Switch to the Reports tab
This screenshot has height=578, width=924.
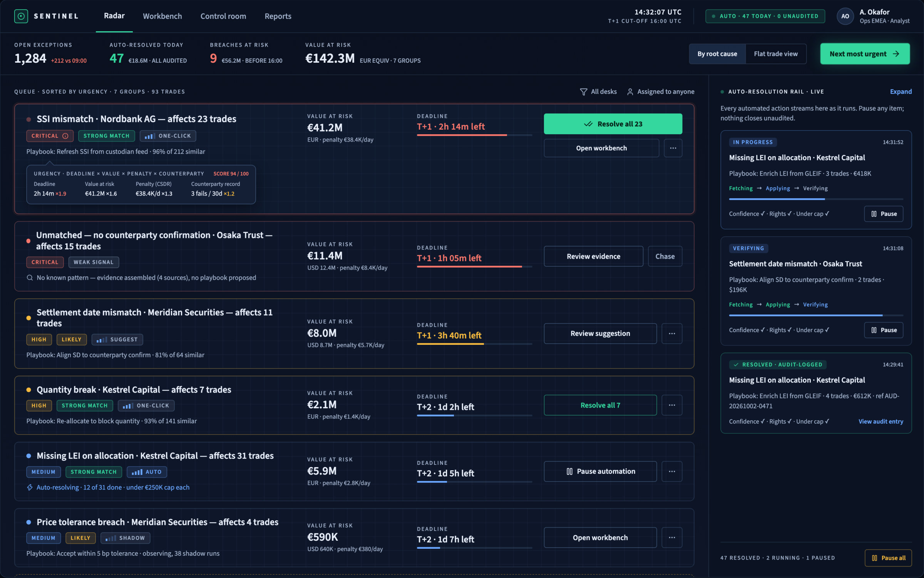point(278,16)
